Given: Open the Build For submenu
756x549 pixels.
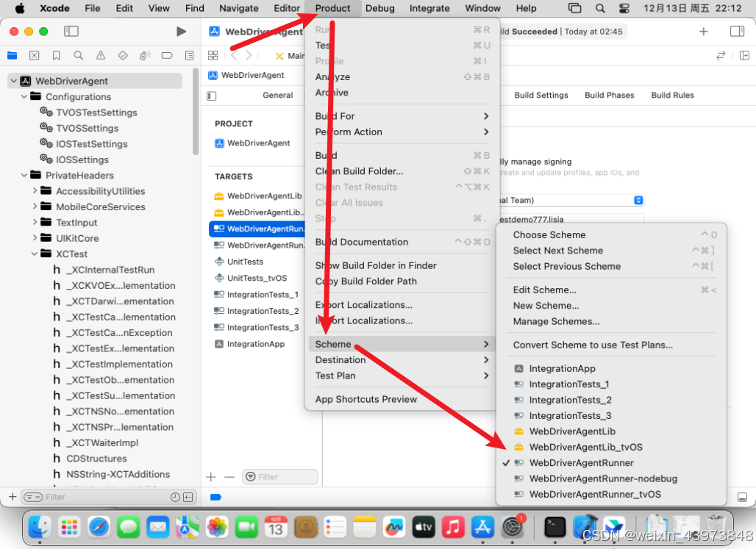Looking at the screenshot, I should point(401,116).
